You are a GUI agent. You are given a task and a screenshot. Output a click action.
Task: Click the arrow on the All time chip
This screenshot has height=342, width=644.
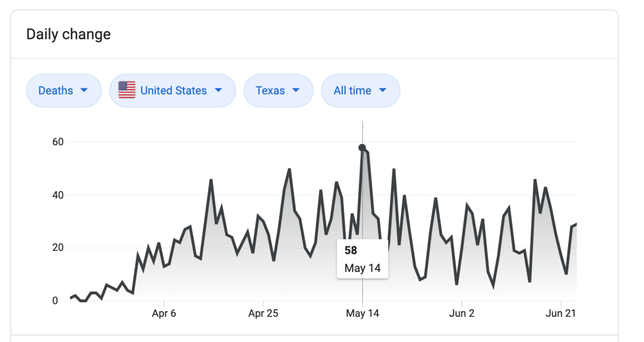(x=382, y=90)
